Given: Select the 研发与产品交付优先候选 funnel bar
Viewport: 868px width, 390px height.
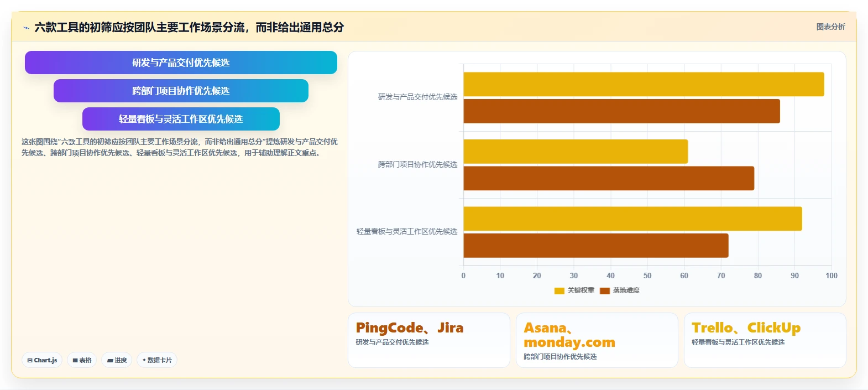Looking at the screenshot, I should (181, 63).
